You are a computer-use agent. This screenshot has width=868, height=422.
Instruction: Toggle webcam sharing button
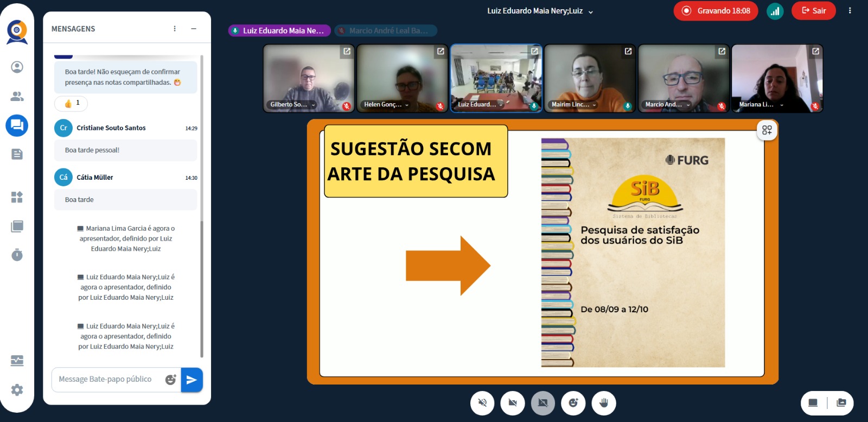[x=513, y=403]
